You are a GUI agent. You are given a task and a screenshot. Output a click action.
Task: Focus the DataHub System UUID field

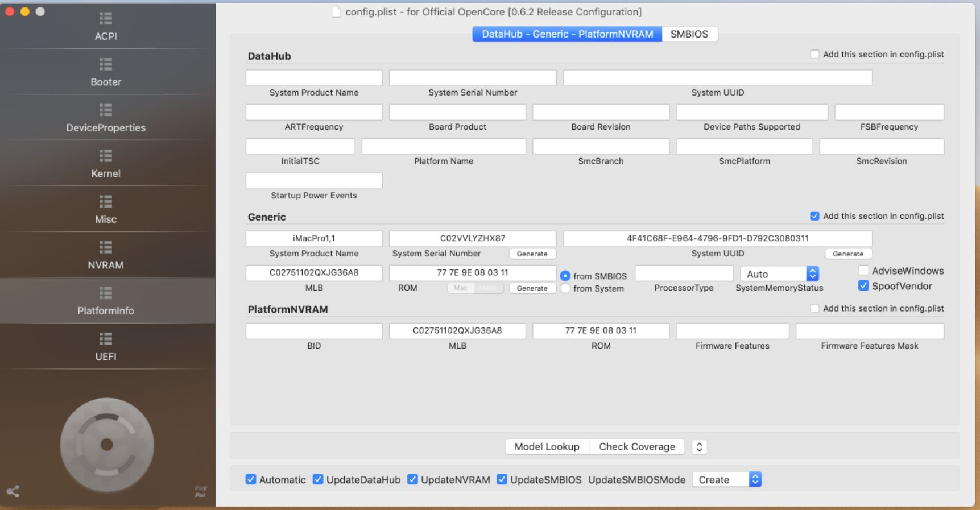[x=718, y=78]
